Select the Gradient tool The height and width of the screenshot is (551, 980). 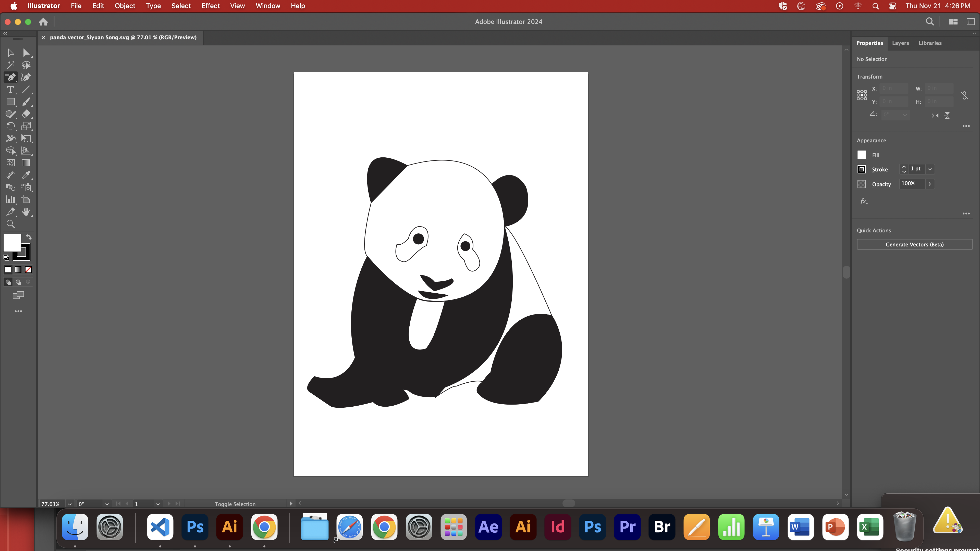26,163
